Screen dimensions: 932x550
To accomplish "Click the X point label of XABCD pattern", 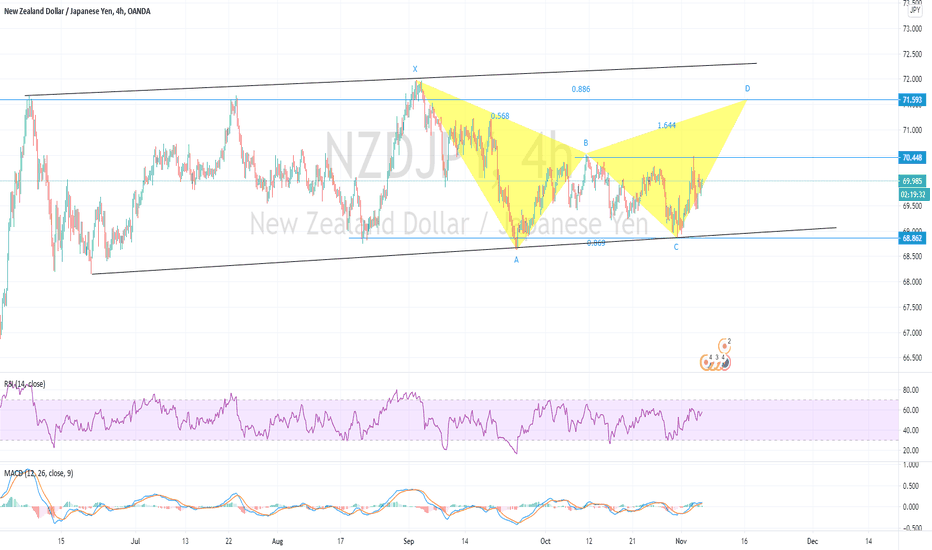I will pos(415,69).
